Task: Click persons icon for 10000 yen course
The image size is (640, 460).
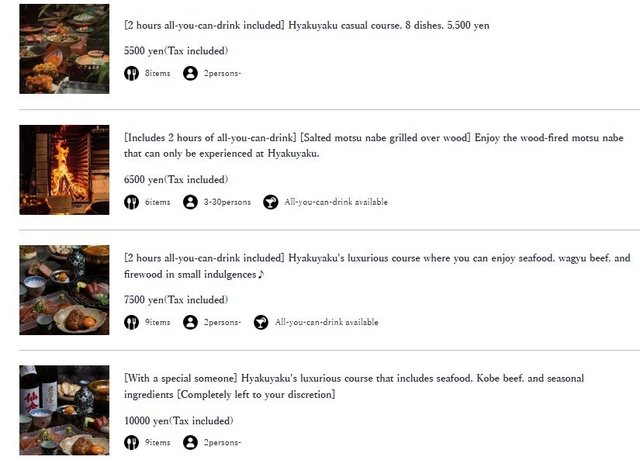Action: tap(190, 442)
